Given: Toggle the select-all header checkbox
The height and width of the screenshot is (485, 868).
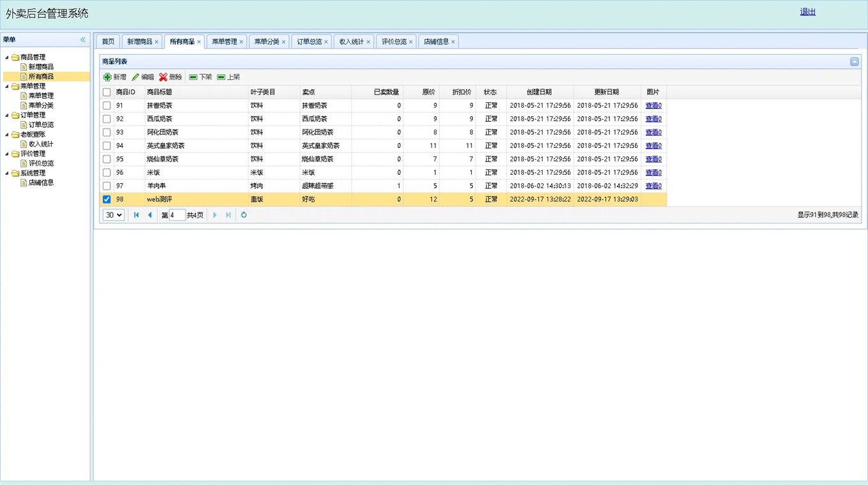Looking at the screenshot, I should [107, 93].
